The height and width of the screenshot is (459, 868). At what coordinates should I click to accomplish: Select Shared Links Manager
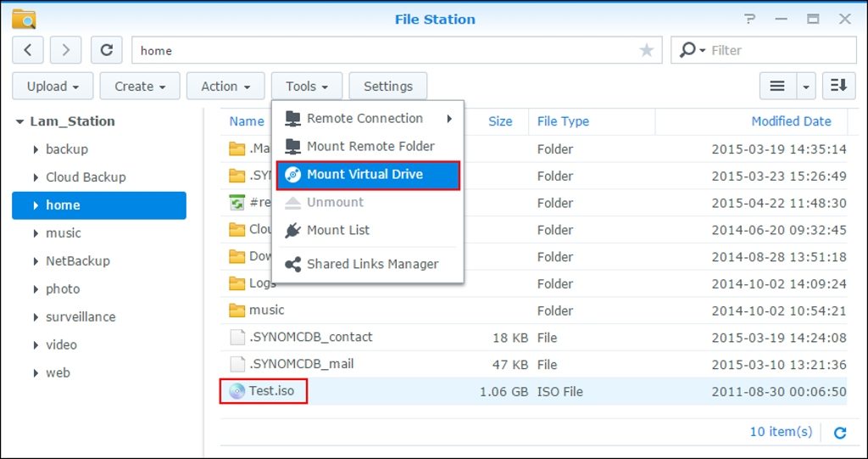point(372,264)
